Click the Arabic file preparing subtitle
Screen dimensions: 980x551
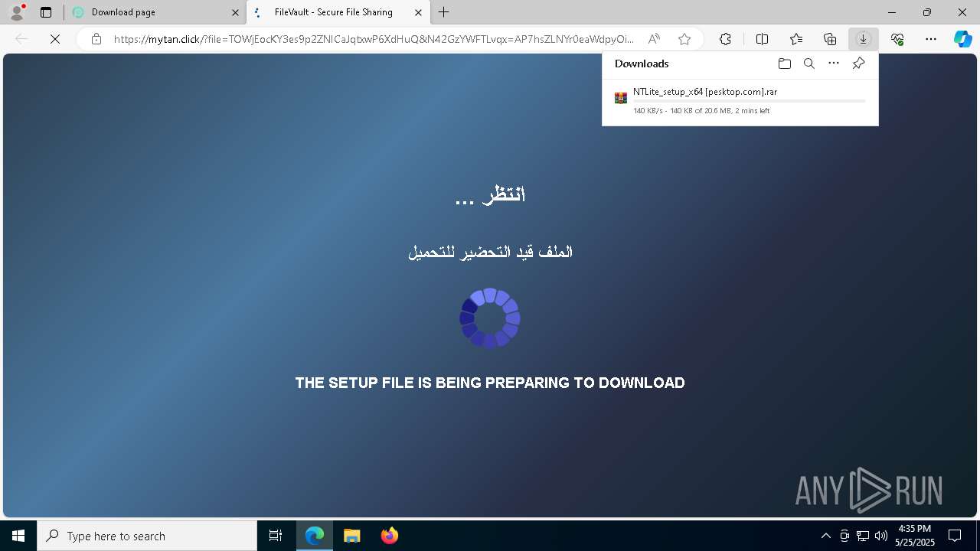tap(490, 252)
